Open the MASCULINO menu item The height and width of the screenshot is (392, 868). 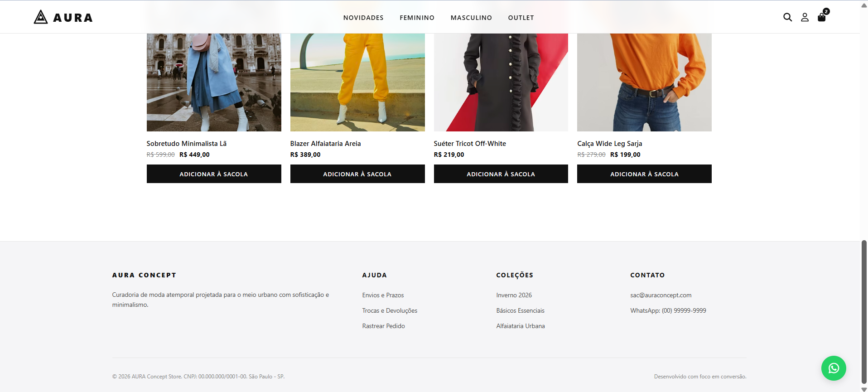click(x=471, y=18)
